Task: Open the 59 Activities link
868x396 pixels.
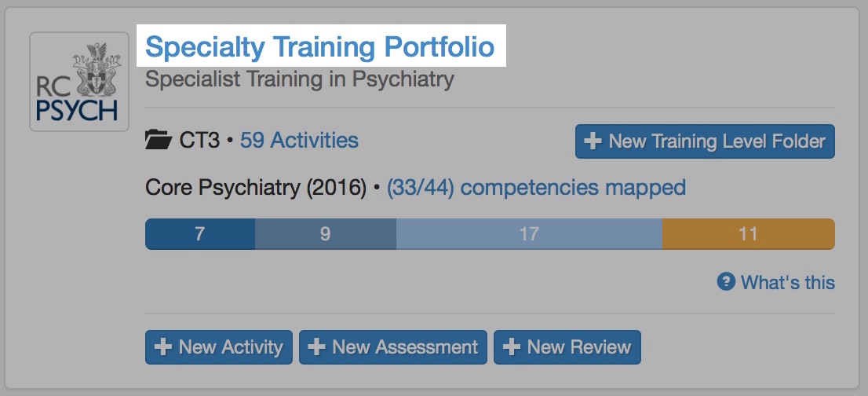Action: click(299, 141)
